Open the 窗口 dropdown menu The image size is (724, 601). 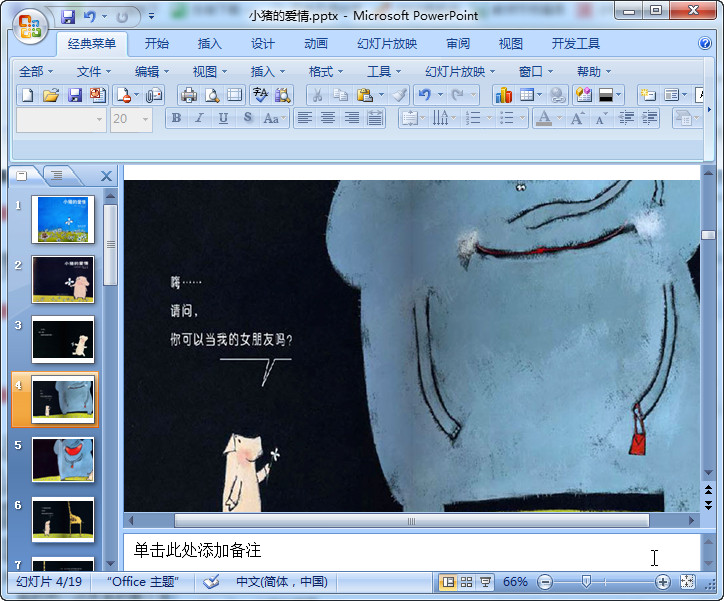pos(536,72)
